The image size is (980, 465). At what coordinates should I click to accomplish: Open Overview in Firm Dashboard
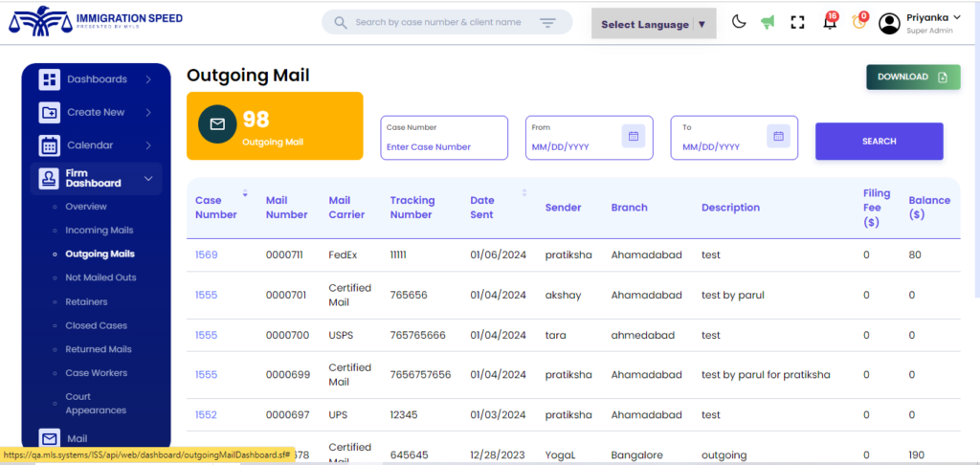tap(85, 207)
